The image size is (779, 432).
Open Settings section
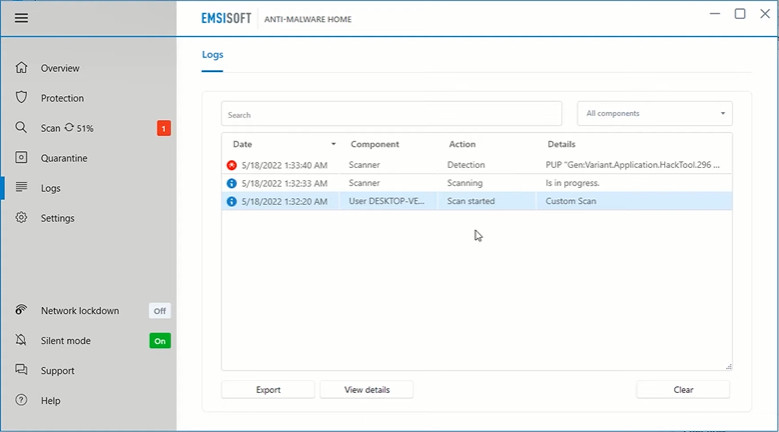58,218
